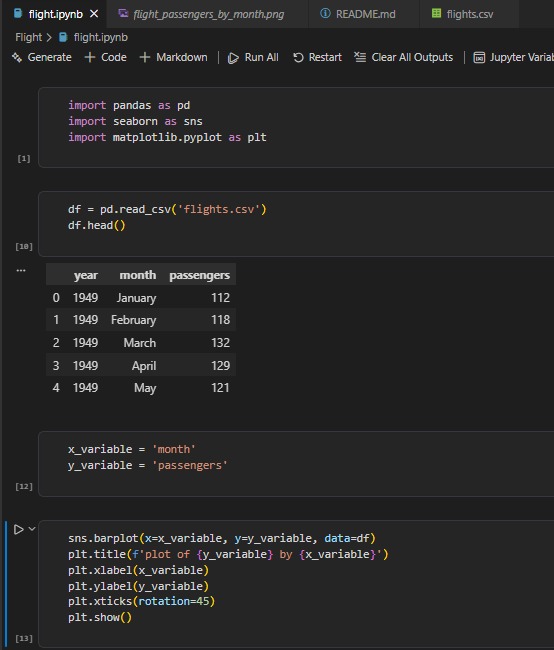The width and height of the screenshot is (554, 650).
Task: Select the Flight folder breadcrumb
Action: [x=29, y=37]
